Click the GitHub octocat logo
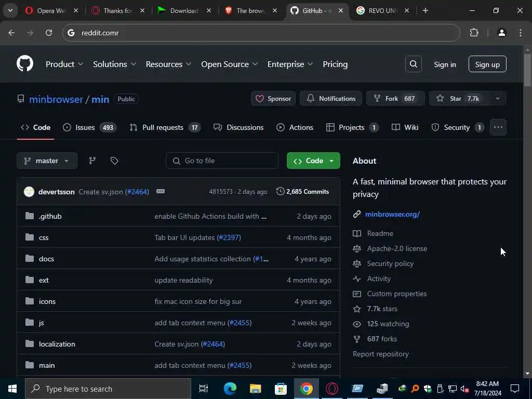This screenshot has width=532, height=399. click(x=25, y=63)
